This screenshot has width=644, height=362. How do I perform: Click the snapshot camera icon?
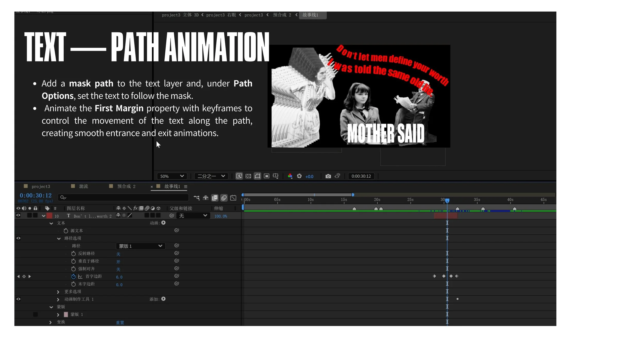(x=328, y=176)
